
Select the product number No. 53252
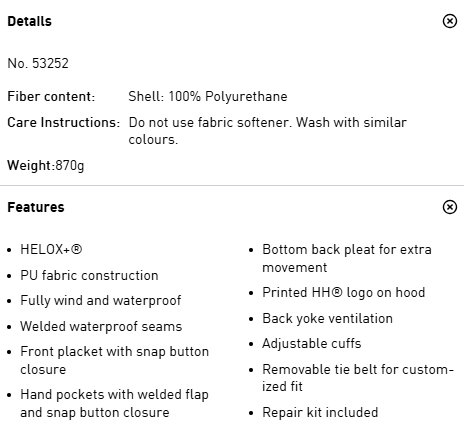[38, 63]
